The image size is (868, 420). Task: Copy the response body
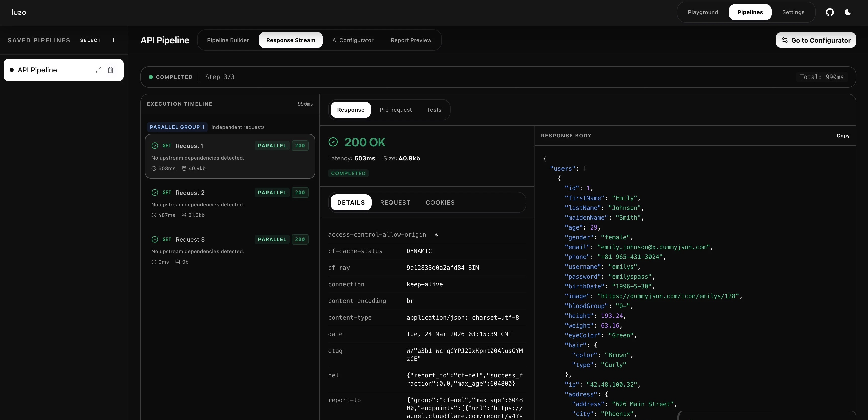click(x=843, y=136)
